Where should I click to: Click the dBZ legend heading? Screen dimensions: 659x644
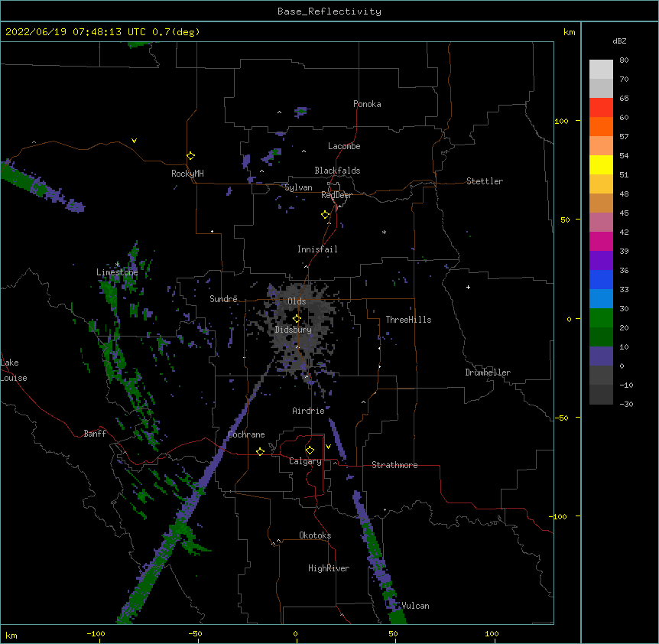click(619, 41)
